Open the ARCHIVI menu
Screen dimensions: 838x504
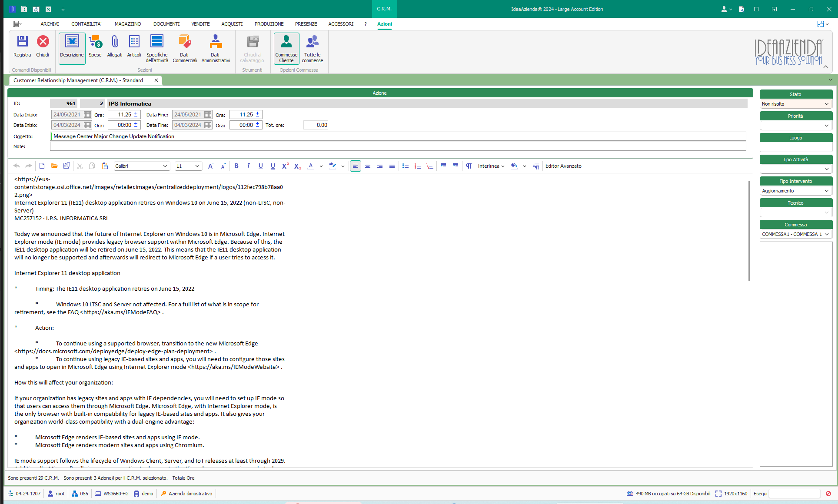point(50,24)
